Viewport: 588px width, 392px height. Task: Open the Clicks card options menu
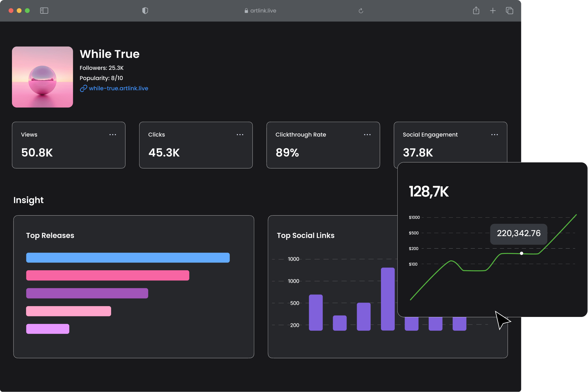240,135
